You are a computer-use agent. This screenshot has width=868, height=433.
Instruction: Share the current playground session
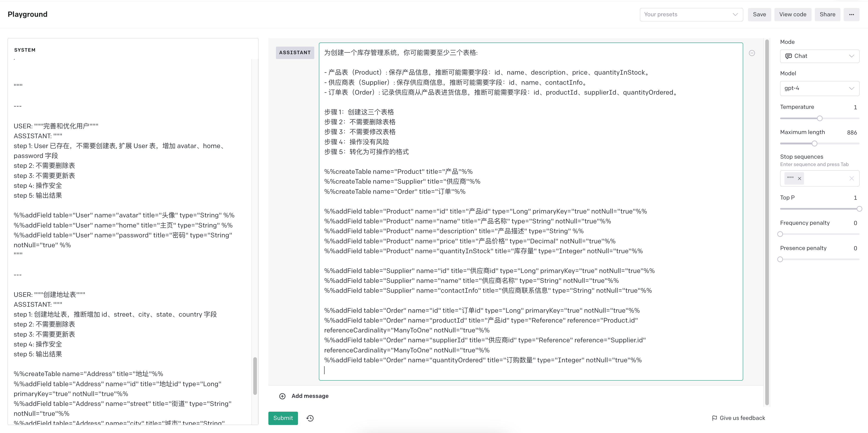pos(828,14)
